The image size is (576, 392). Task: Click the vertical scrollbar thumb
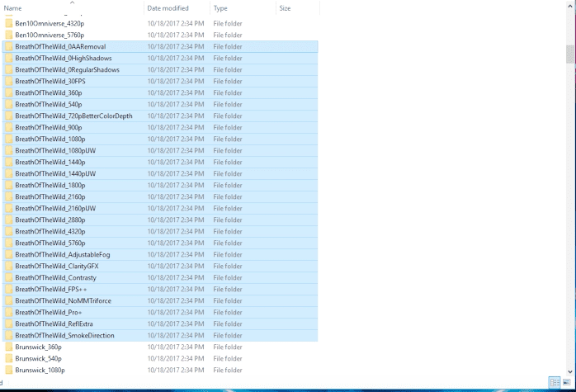pos(570,54)
